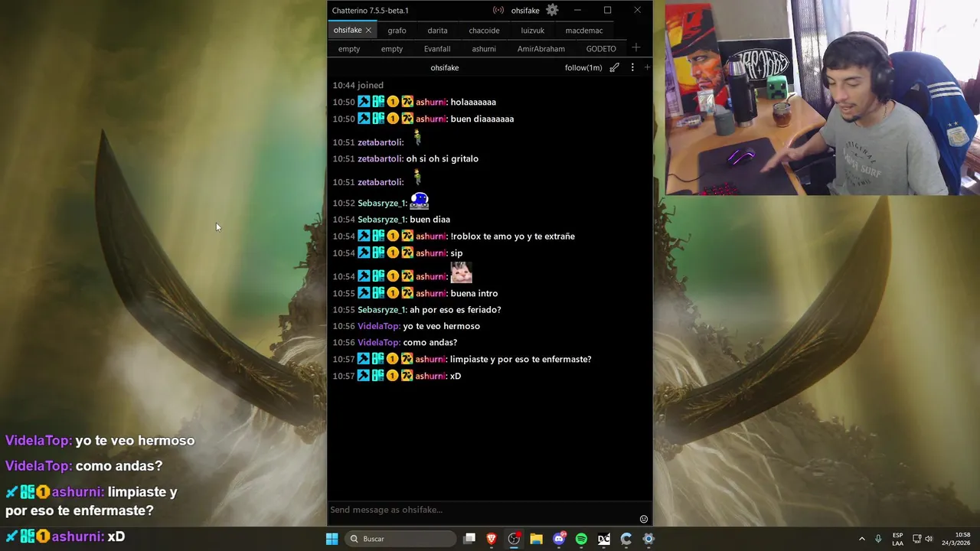The height and width of the screenshot is (551, 980).
Task: Switch to the macdemac tab
Action: pyautogui.click(x=584, y=31)
